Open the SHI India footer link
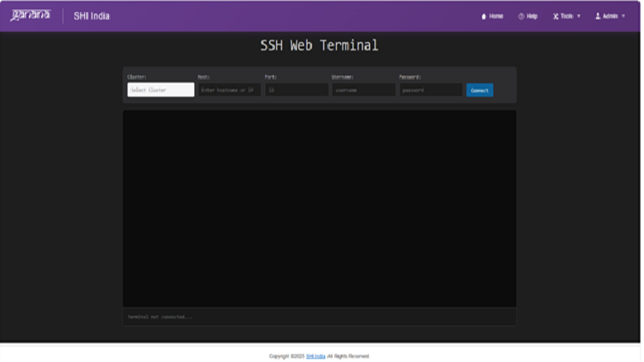The height and width of the screenshot is (362, 644). (315, 356)
